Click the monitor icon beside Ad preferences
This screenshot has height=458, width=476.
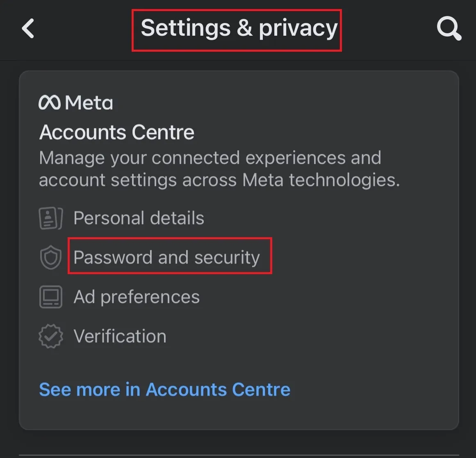tap(50, 297)
